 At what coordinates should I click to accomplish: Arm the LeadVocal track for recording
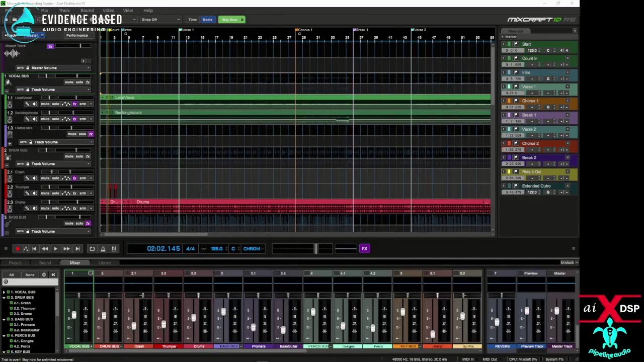click(83, 104)
